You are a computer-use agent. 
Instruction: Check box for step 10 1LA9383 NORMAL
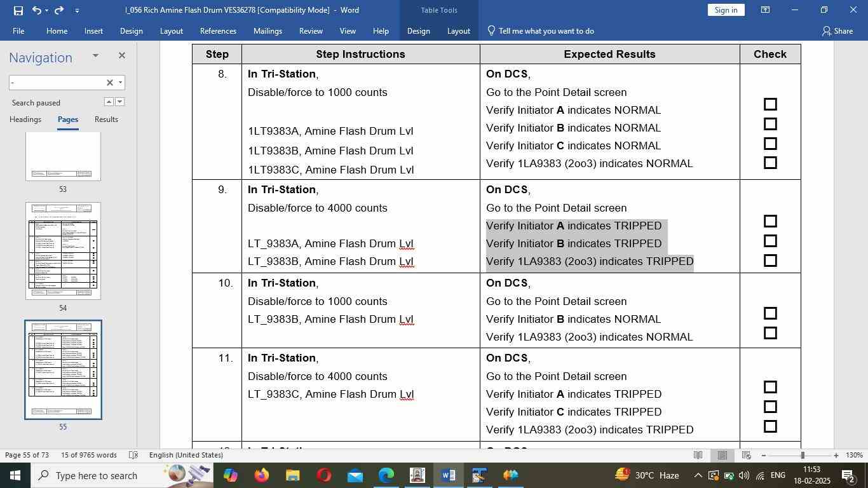click(770, 333)
